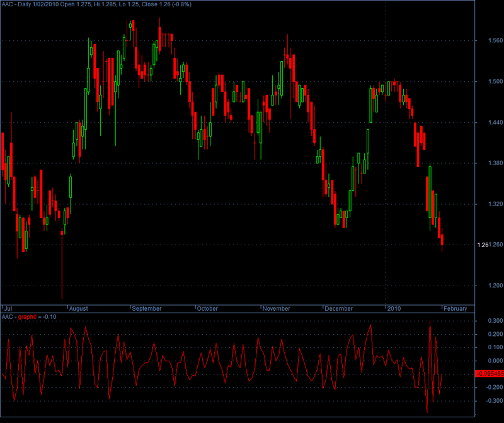Select the 0.300 indicator axis label

(495, 321)
